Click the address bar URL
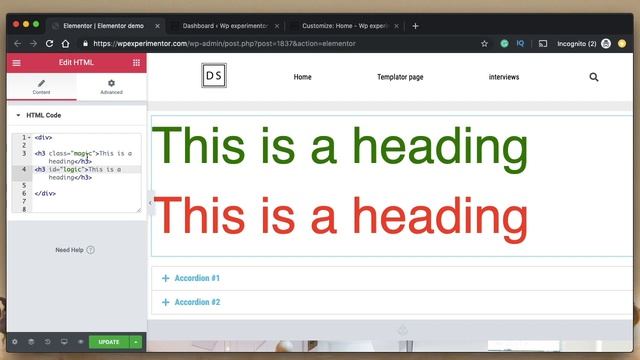Image resolution: width=640 pixels, height=360 pixels. (224, 44)
